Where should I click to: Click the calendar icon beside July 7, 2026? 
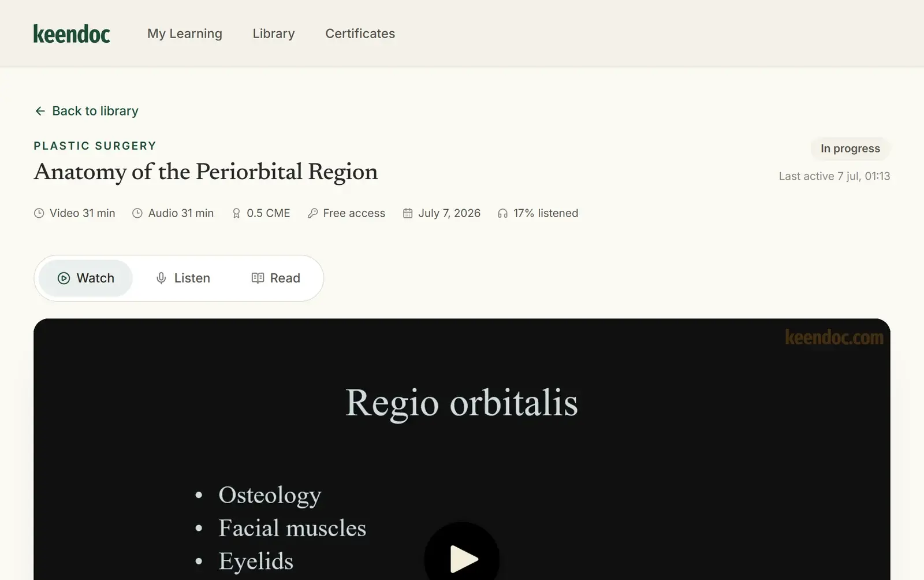click(x=408, y=213)
